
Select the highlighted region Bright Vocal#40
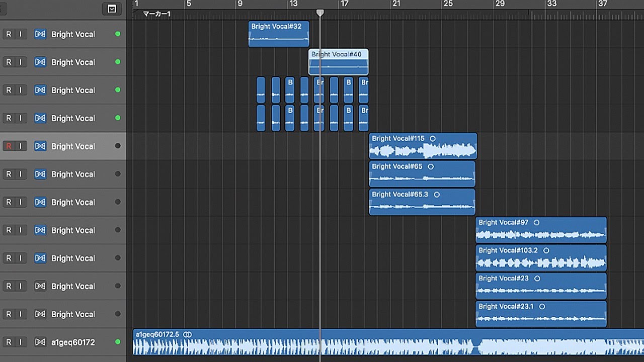click(339, 62)
